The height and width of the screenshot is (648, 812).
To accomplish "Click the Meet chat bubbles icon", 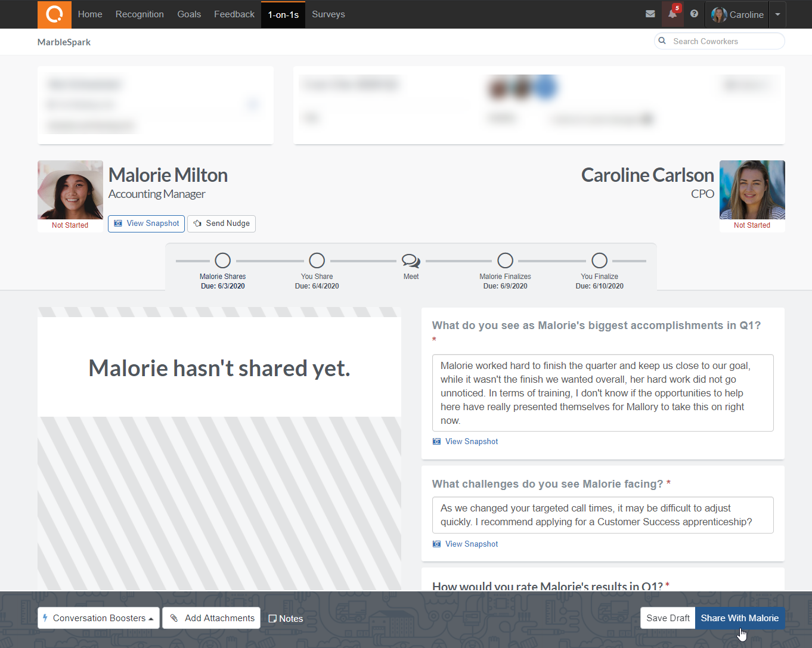I will tap(411, 261).
